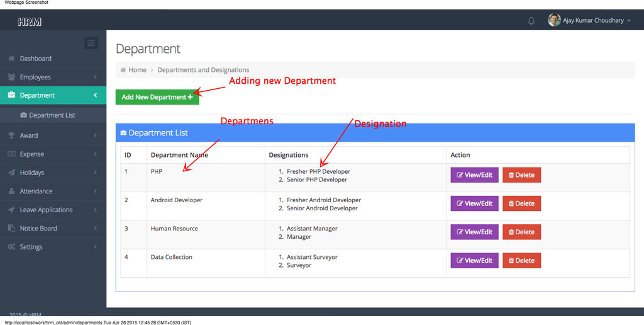Open the user account dropdown arrow
This screenshot has width=644, height=325.
pos(629,21)
